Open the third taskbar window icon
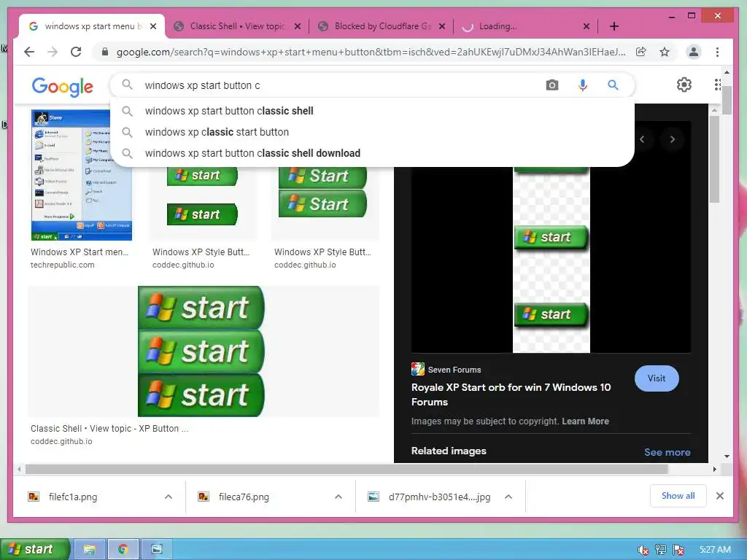 click(x=157, y=549)
